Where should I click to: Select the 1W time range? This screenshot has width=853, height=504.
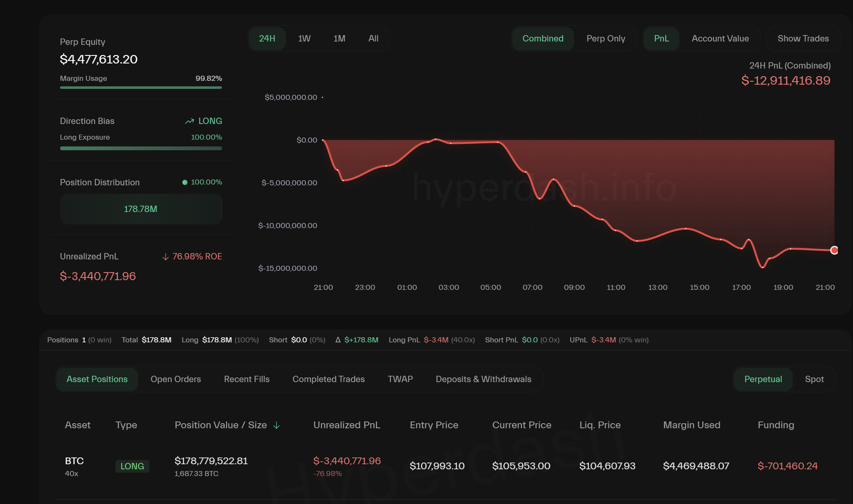point(304,39)
